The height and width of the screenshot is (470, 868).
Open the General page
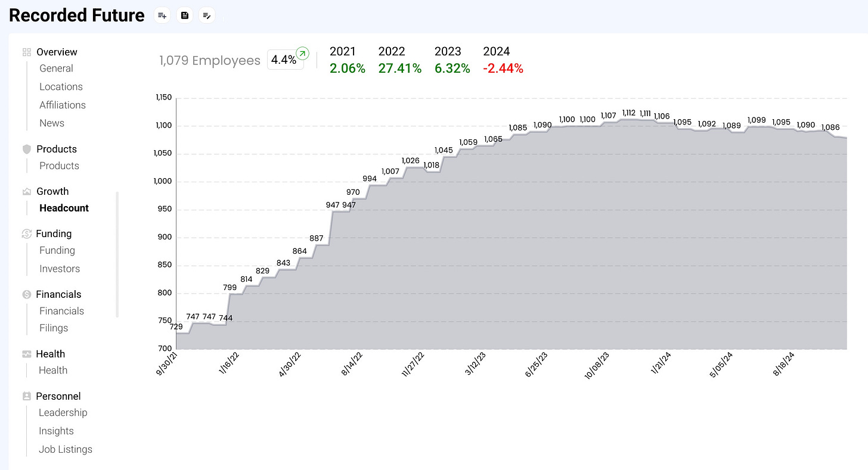tap(56, 69)
